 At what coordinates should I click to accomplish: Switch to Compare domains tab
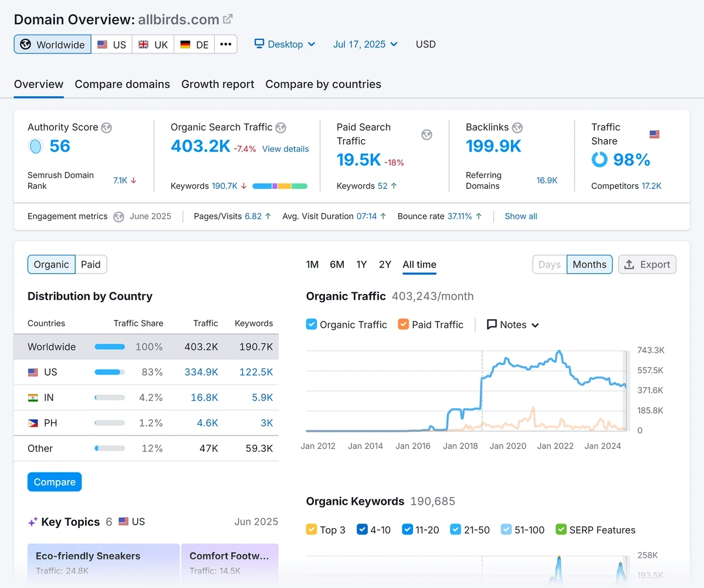123,85
